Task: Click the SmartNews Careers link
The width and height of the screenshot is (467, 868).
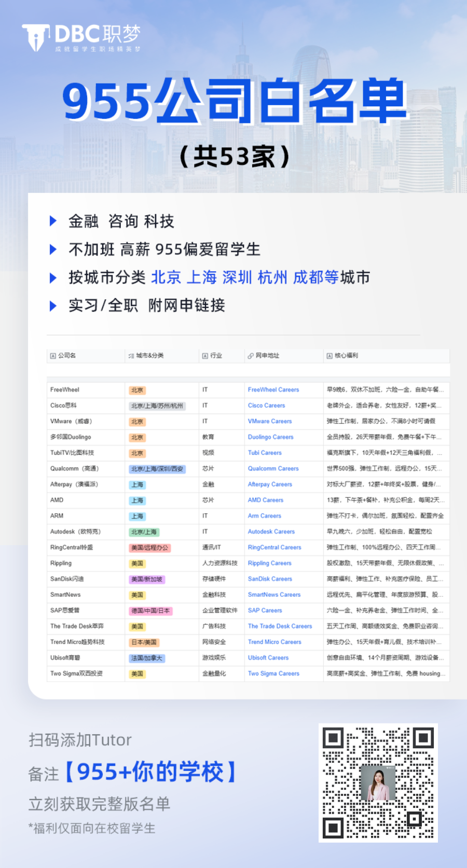Action: 274,595
